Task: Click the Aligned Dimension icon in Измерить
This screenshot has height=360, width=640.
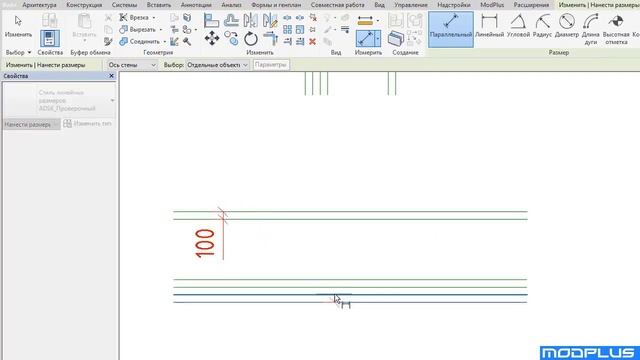Action: pyautogui.click(x=365, y=38)
